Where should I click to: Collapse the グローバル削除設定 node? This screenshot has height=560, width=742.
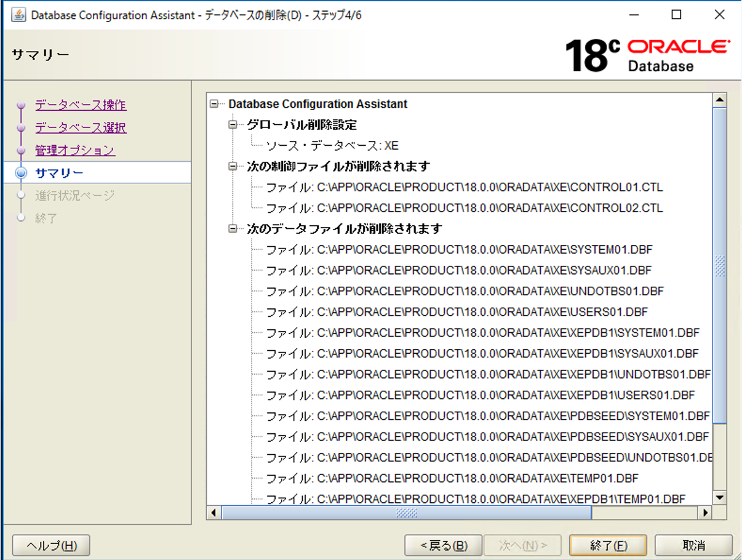(x=233, y=124)
